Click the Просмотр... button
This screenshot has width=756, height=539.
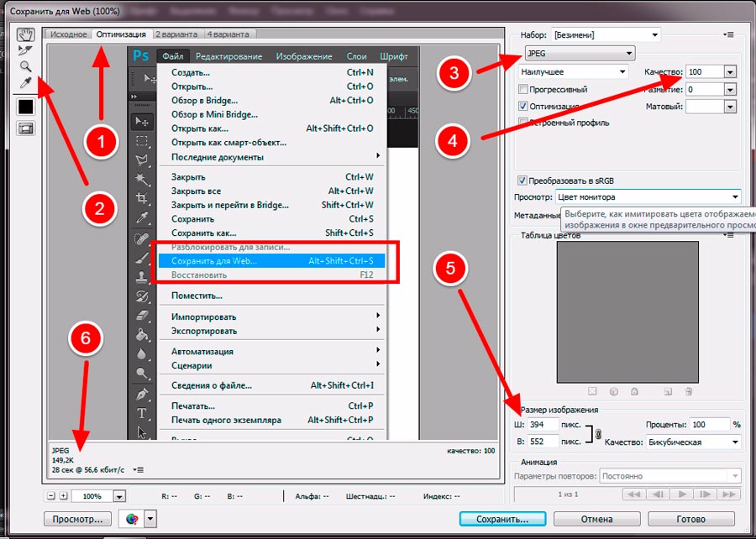[77, 519]
